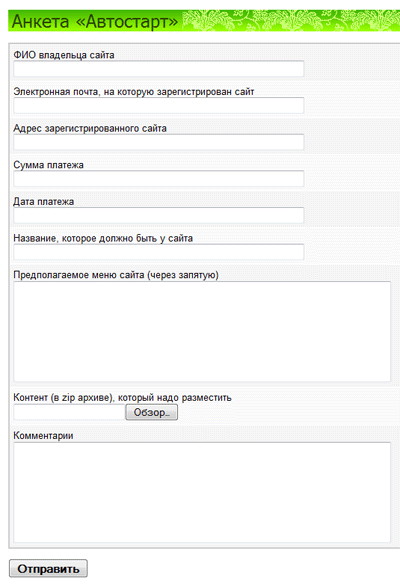Click the Комментарии label text
Image resolution: width=400 pixels, height=587 pixels.
click(x=43, y=436)
